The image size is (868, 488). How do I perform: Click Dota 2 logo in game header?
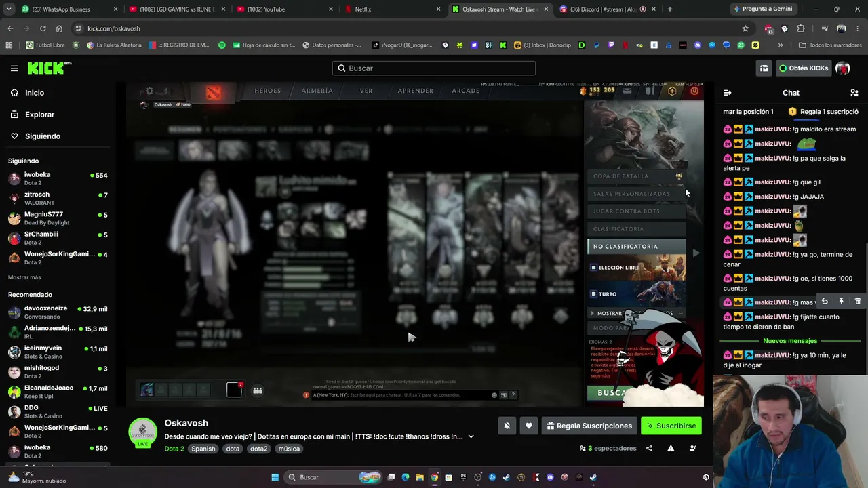click(x=214, y=93)
